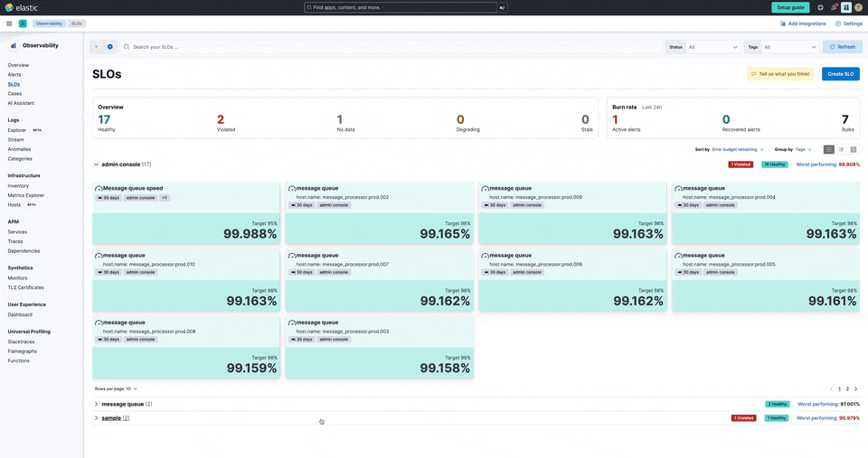The height and width of the screenshot is (458, 868).
Task: Open the help menu icon
Action: point(820,7)
